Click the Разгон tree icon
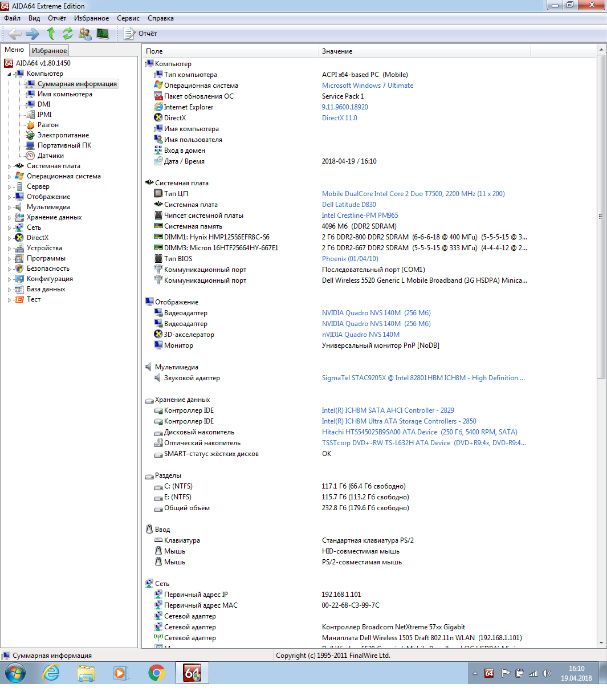607x700 pixels. click(30, 125)
